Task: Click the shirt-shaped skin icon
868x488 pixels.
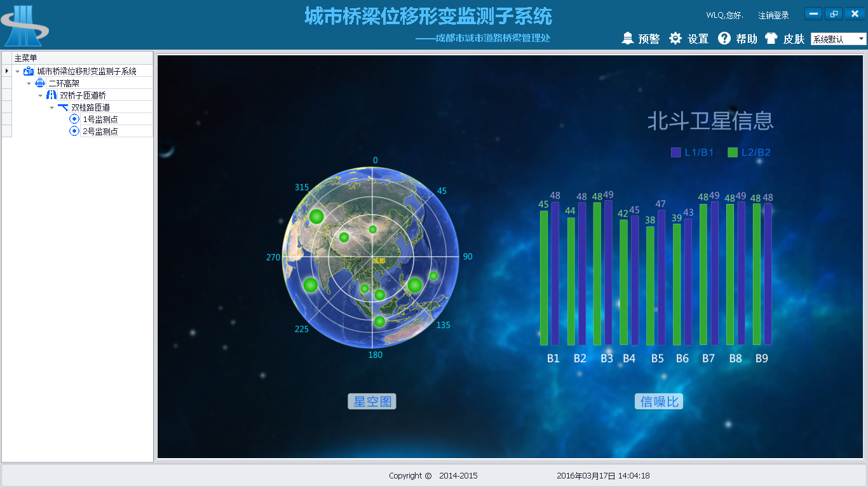Action: [771, 38]
